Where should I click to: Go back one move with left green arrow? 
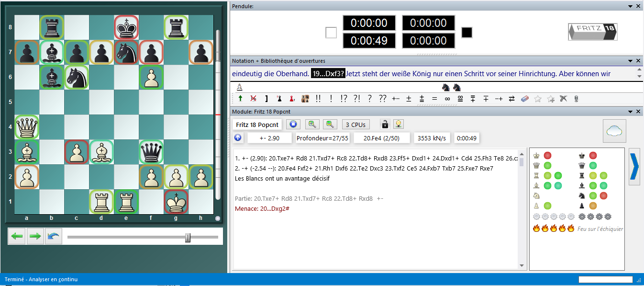pyautogui.click(x=17, y=237)
